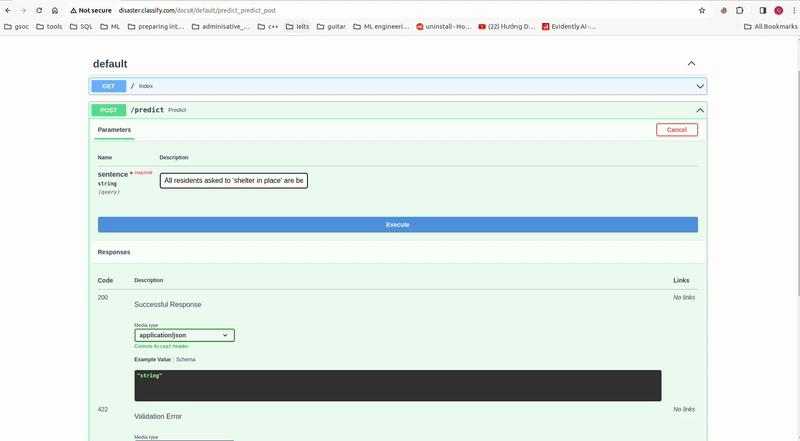
Task: Open the SQL bookmarks folder
Action: [x=81, y=27]
